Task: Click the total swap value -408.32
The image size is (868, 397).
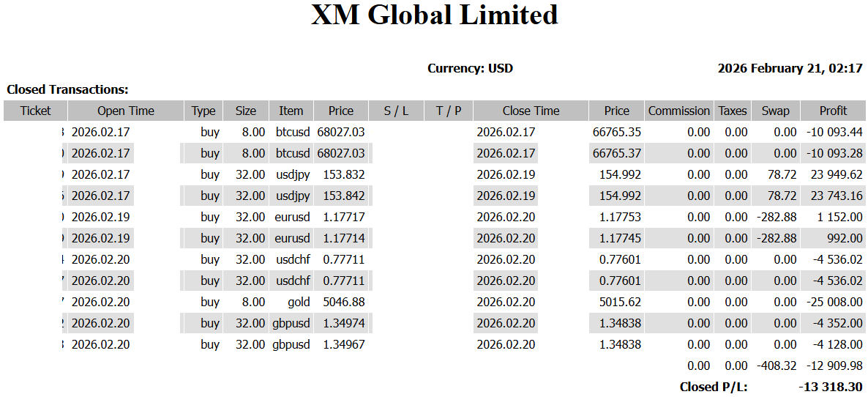Action: (x=776, y=366)
